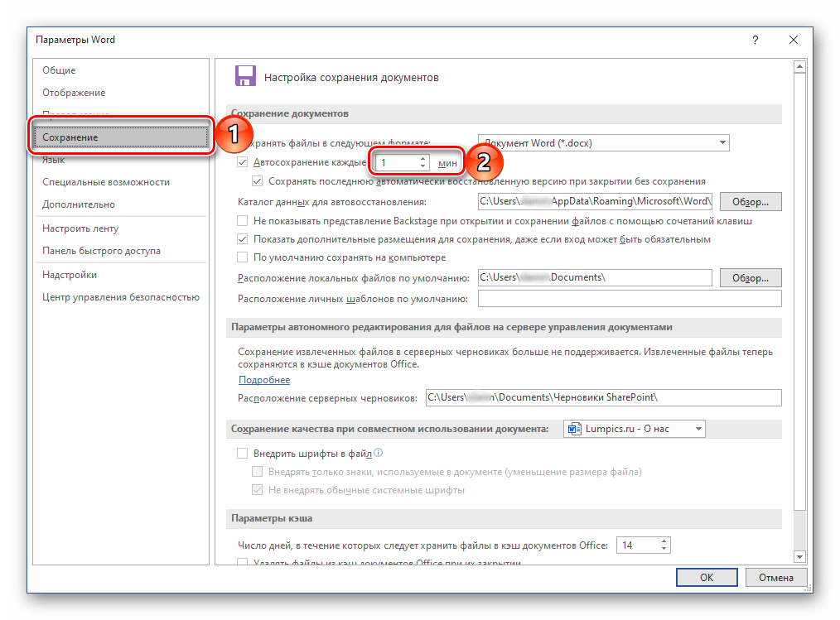This screenshot has width=840, height=620.
Task: Click the scrollbar up arrow
Action: point(799,67)
